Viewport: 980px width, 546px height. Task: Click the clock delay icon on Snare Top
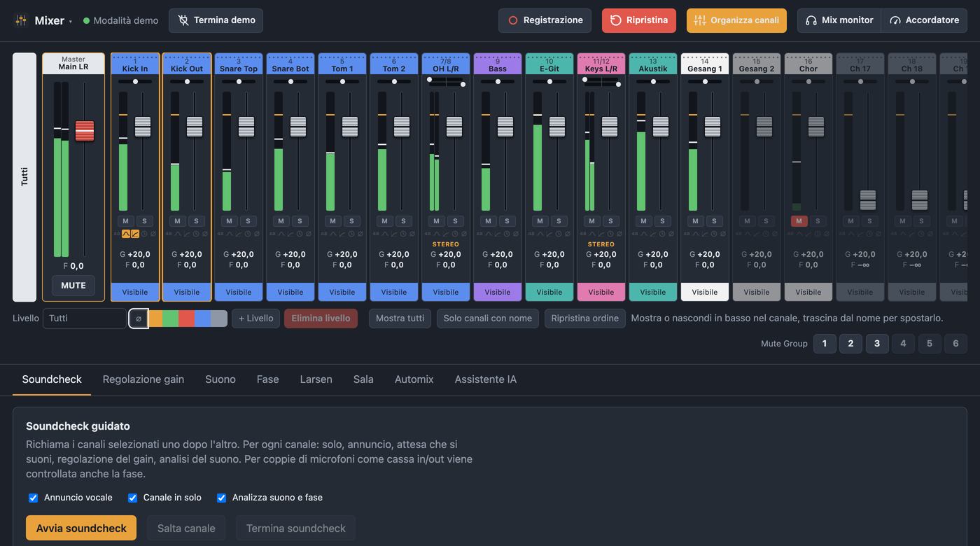pyautogui.click(x=248, y=234)
